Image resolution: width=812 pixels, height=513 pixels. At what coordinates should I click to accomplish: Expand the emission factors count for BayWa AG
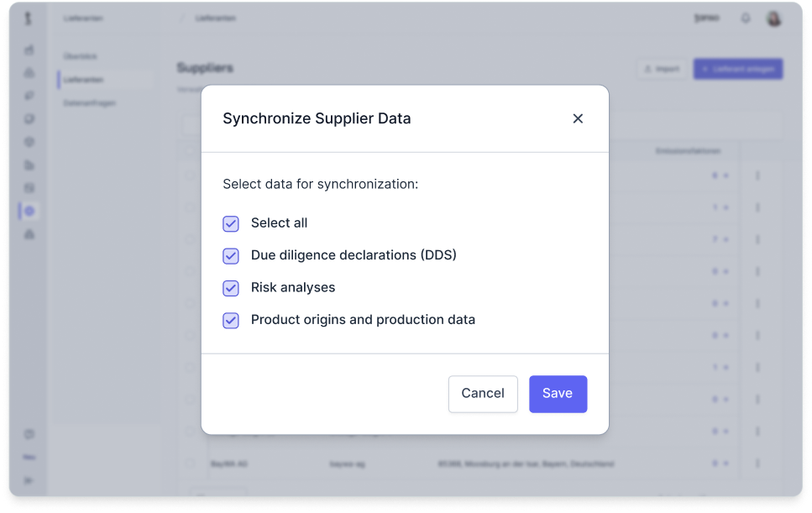click(x=720, y=463)
